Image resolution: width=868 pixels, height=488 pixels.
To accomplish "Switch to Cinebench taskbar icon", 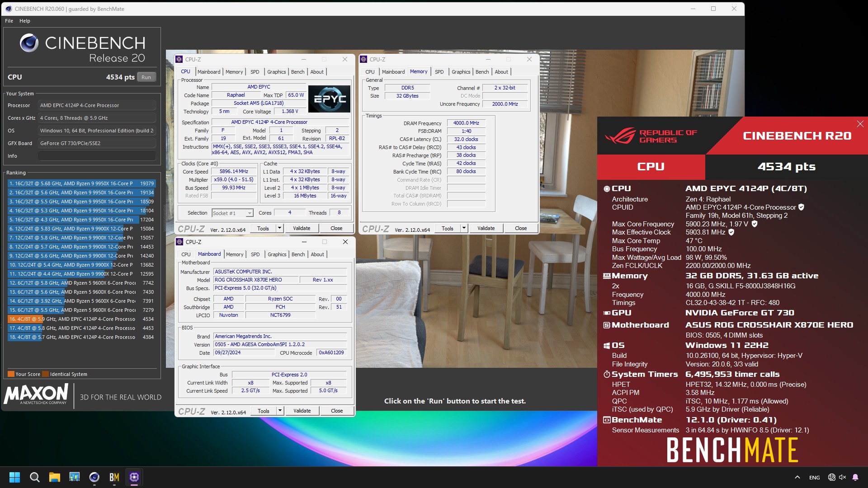I will (94, 477).
